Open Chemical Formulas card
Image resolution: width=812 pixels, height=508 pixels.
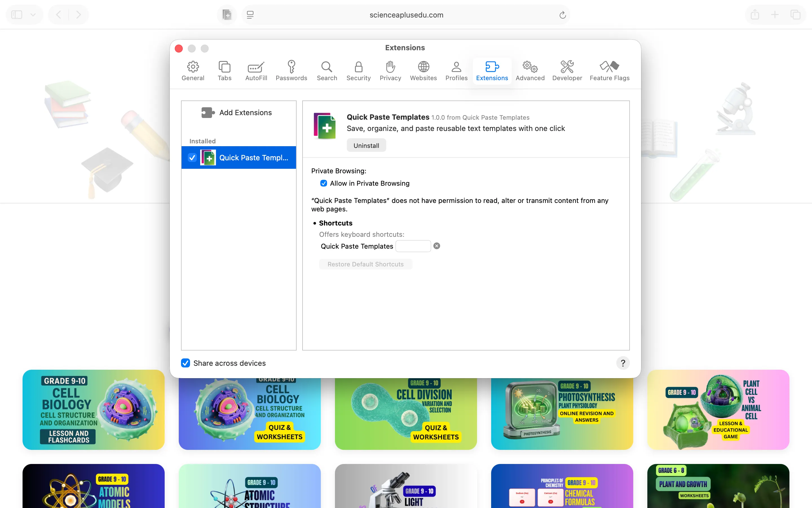[562, 486]
